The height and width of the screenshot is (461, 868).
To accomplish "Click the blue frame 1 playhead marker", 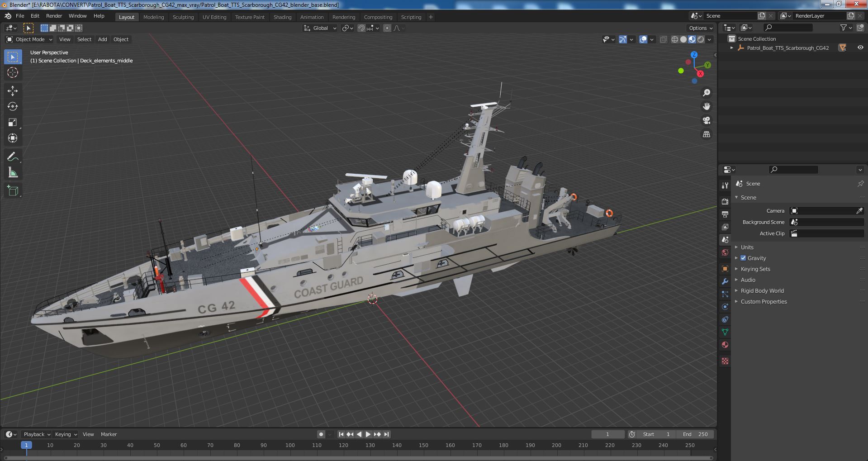I will point(26,445).
